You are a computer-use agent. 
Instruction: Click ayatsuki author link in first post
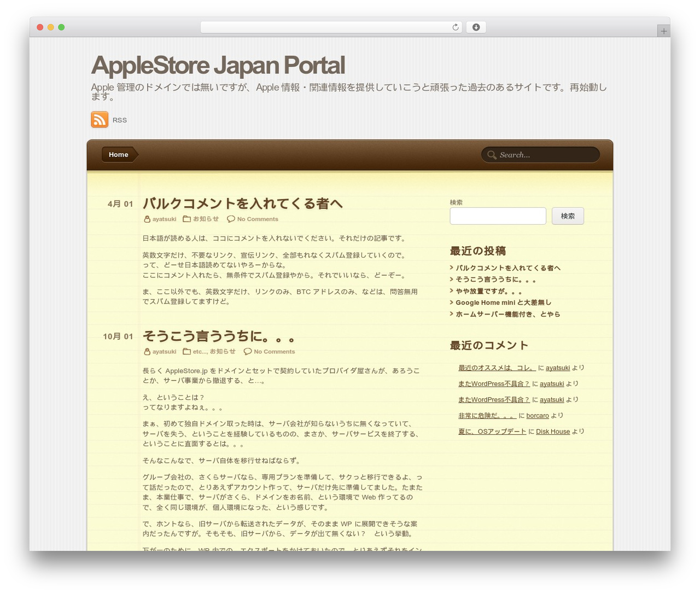coord(164,219)
